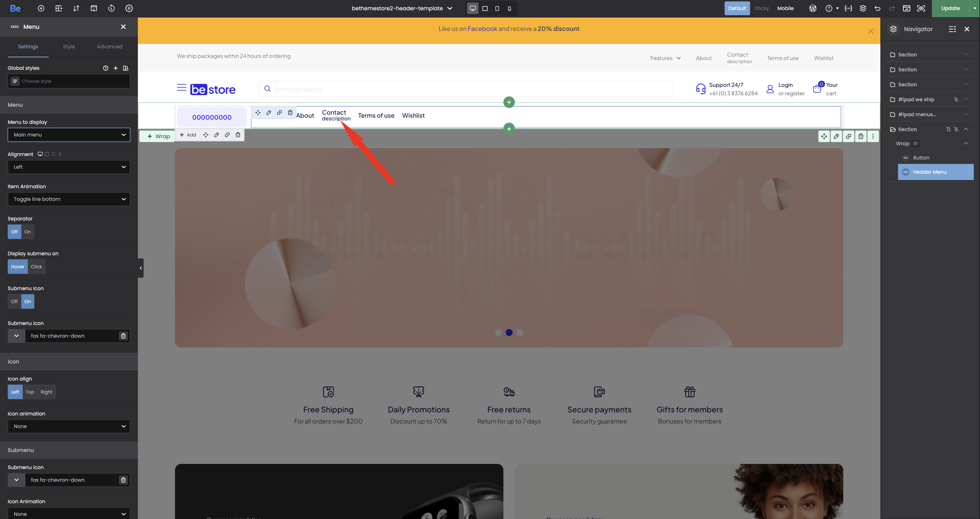This screenshot has width=980, height=519.
Task: Expand the #ipad we ship section
Action: point(966,99)
